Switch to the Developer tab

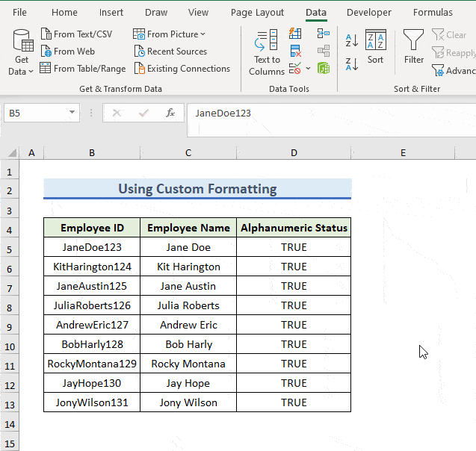tap(369, 13)
